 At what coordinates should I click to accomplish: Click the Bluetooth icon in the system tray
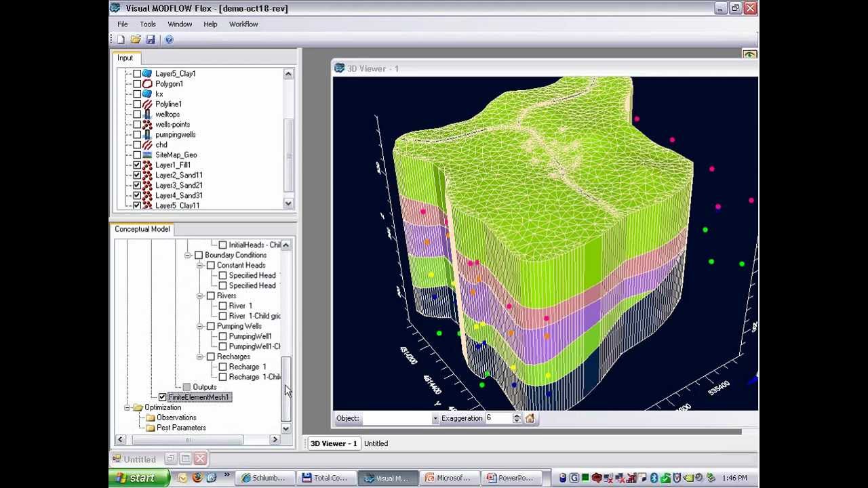click(654, 478)
